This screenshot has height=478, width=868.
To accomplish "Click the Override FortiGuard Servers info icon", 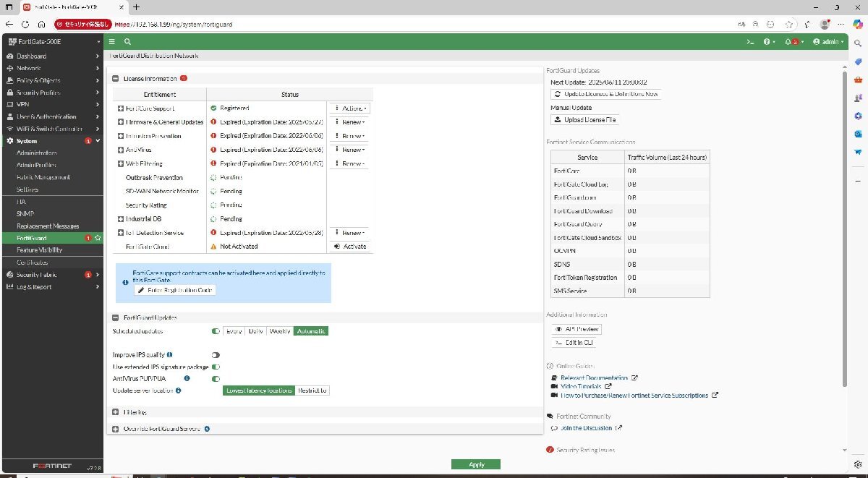I will (x=207, y=429).
